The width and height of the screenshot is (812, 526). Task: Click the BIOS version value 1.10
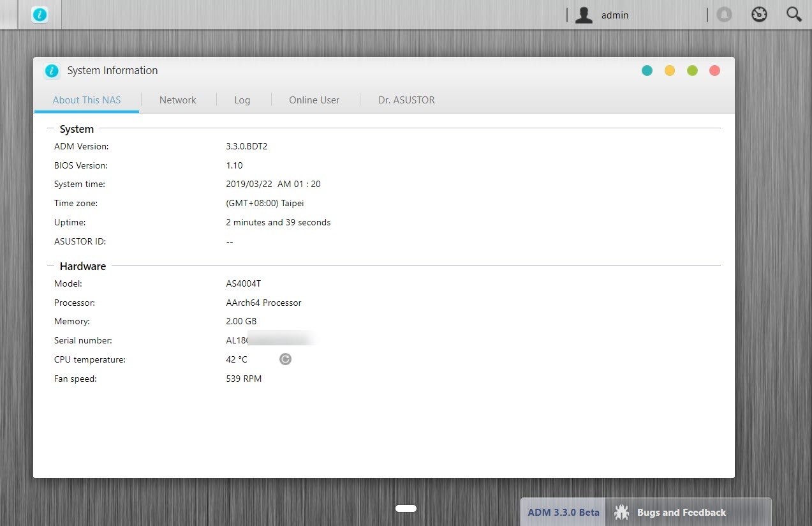pyautogui.click(x=234, y=165)
